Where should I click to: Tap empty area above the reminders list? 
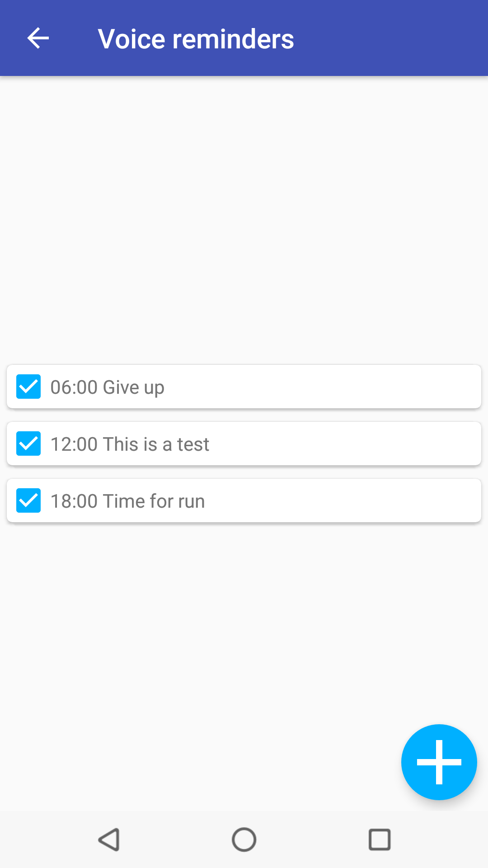coord(244,217)
